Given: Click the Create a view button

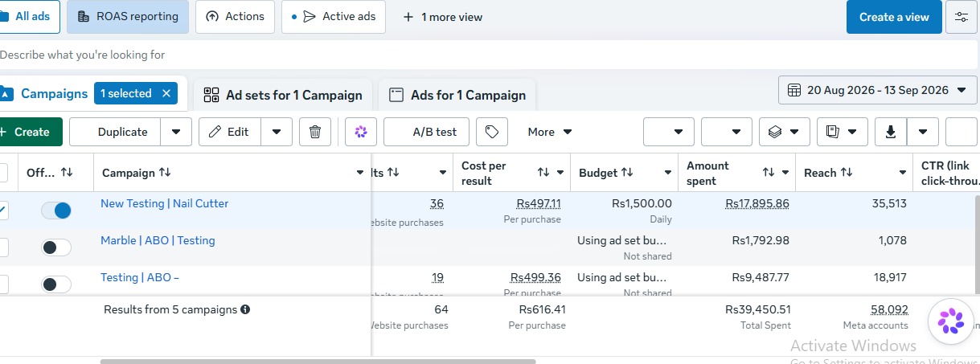Looking at the screenshot, I should pyautogui.click(x=894, y=17).
